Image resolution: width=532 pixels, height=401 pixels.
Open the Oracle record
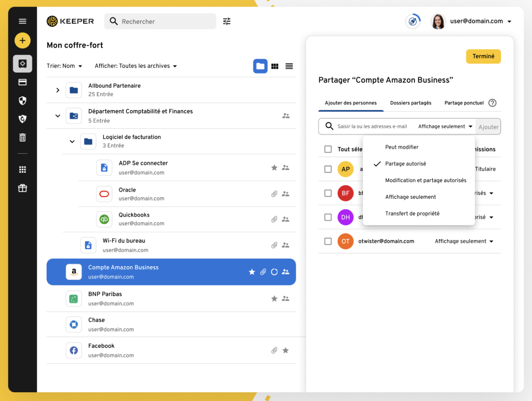click(x=187, y=193)
